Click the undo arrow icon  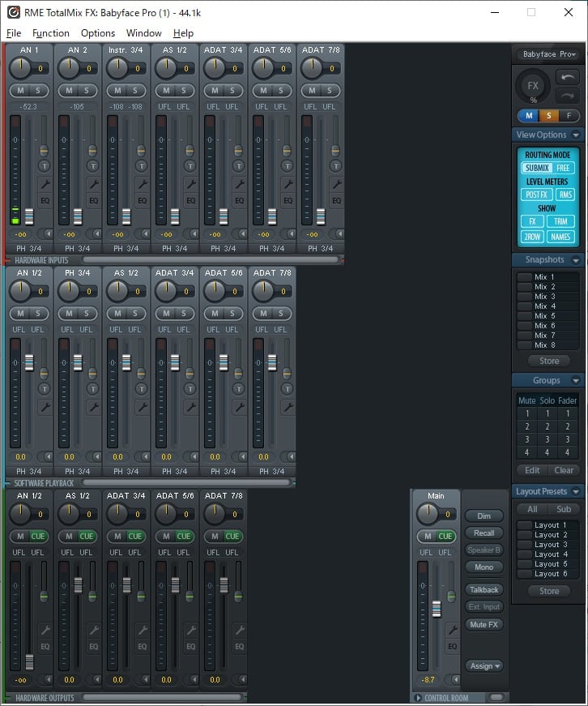coord(567,78)
